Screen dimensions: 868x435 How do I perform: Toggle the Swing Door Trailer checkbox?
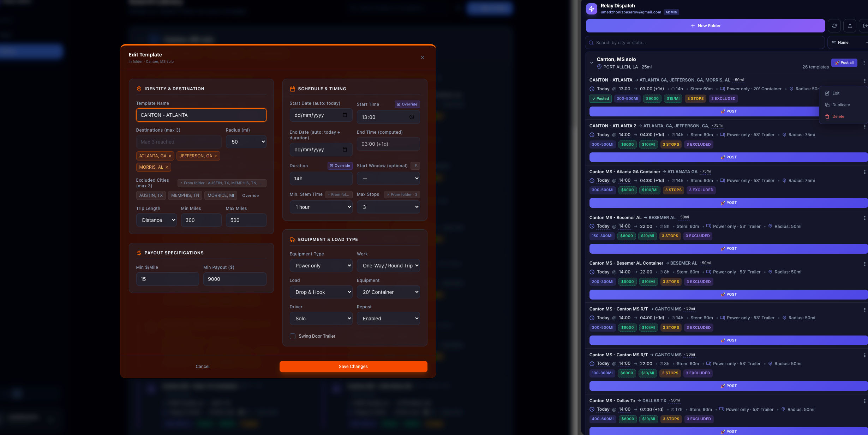pos(293,336)
